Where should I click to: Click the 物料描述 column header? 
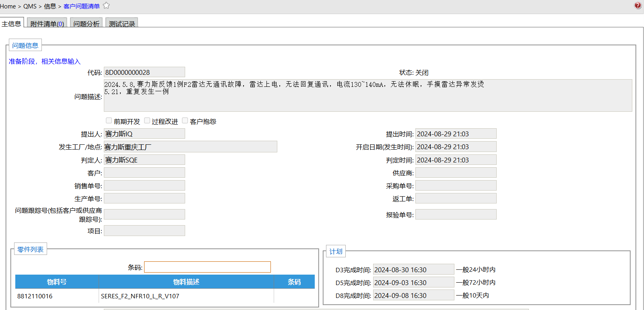(x=186, y=282)
